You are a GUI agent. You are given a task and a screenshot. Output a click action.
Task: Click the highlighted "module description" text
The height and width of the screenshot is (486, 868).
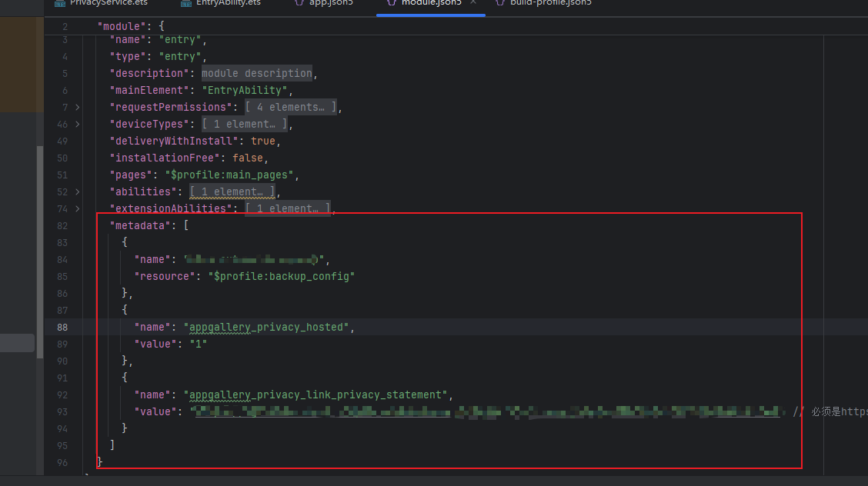coord(257,74)
